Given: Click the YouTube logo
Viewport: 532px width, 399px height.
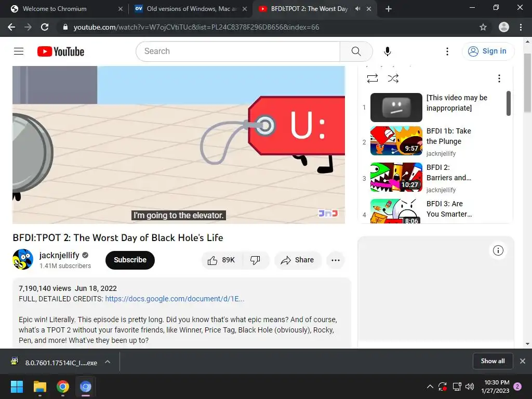Looking at the screenshot, I should click(x=61, y=51).
